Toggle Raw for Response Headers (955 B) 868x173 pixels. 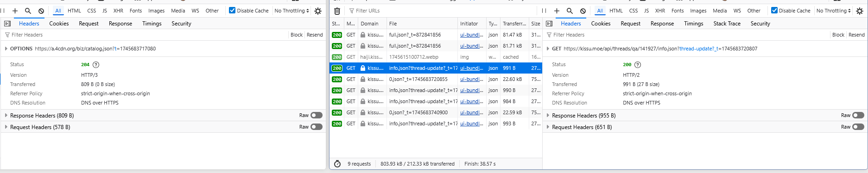click(858, 115)
